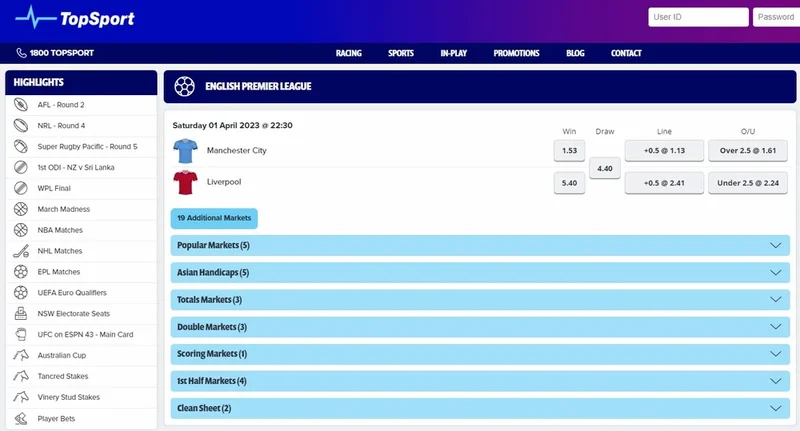Image resolution: width=800 pixels, height=431 pixels.
Task: Click the English Premier League soccer ball icon
Action: pos(185,86)
